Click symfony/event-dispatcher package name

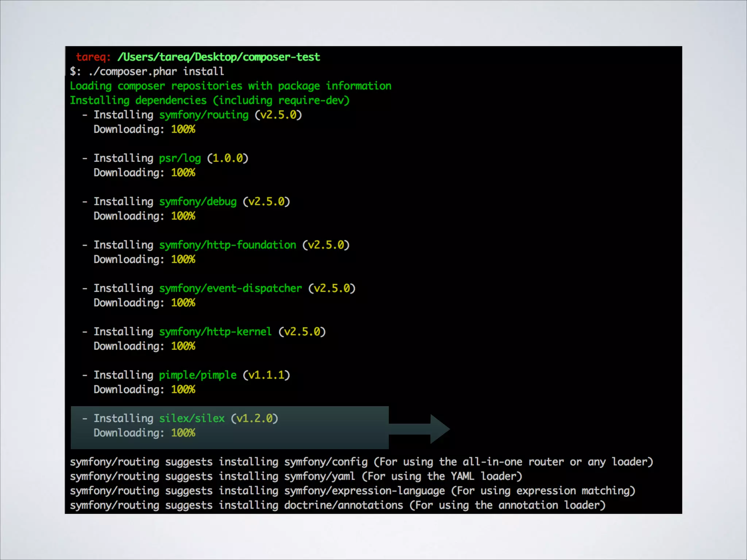pos(230,289)
